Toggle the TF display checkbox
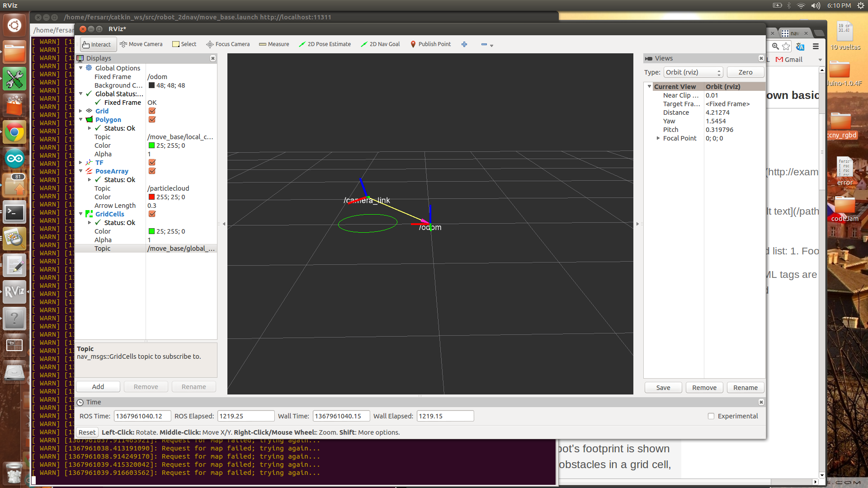This screenshot has height=488, width=868. coord(152,163)
